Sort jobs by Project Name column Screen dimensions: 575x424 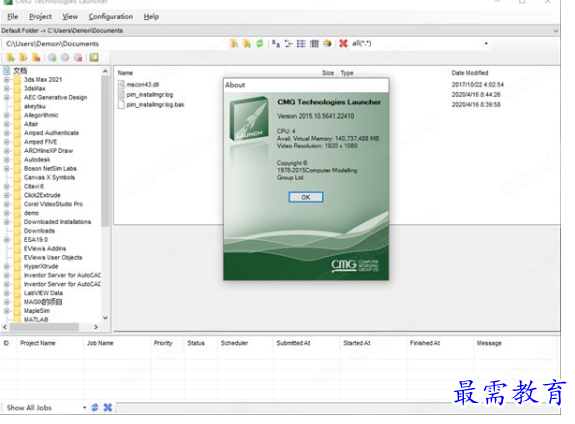click(37, 343)
